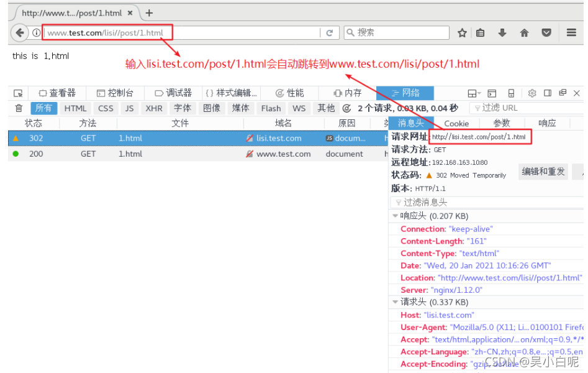The height and width of the screenshot is (373, 588).
Task: Open the site information icon in address bar
Action: point(37,33)
